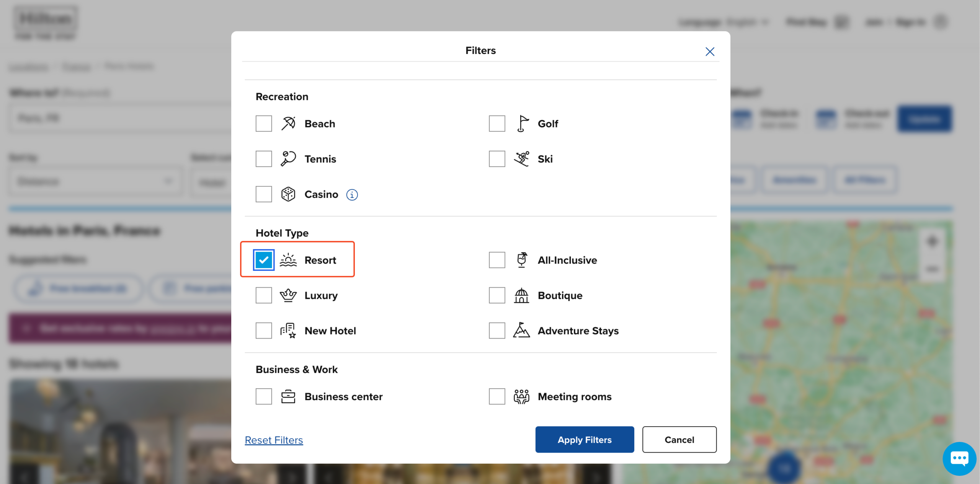Screen dimensions: 980x484
Task: Click the Luxury crown icon
Action: pyautogui.click(x=288, y=295)
